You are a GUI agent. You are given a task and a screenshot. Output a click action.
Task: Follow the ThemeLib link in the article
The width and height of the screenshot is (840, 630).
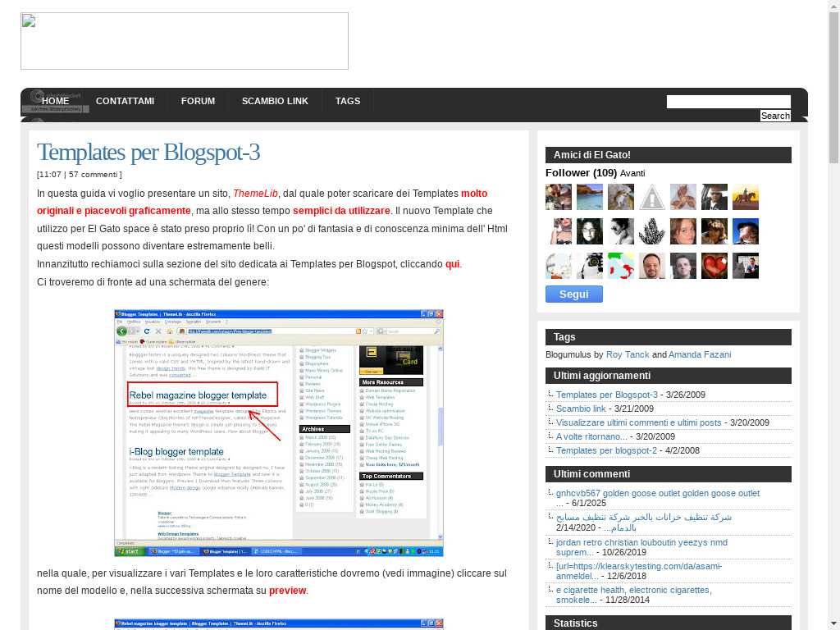[254, 194]
